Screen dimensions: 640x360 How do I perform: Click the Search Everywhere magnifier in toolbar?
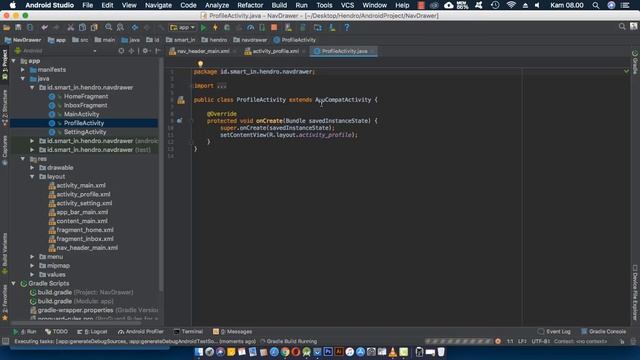622,27
